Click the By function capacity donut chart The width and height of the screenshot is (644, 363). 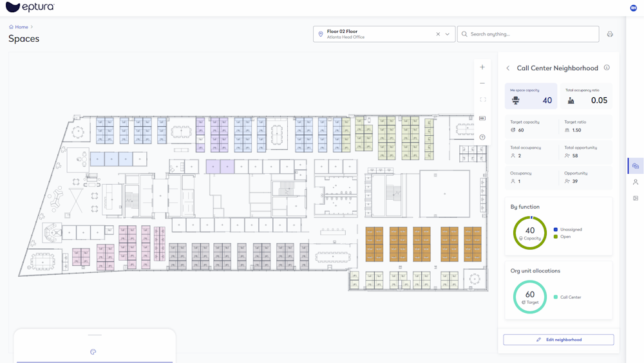pos(530,233)
